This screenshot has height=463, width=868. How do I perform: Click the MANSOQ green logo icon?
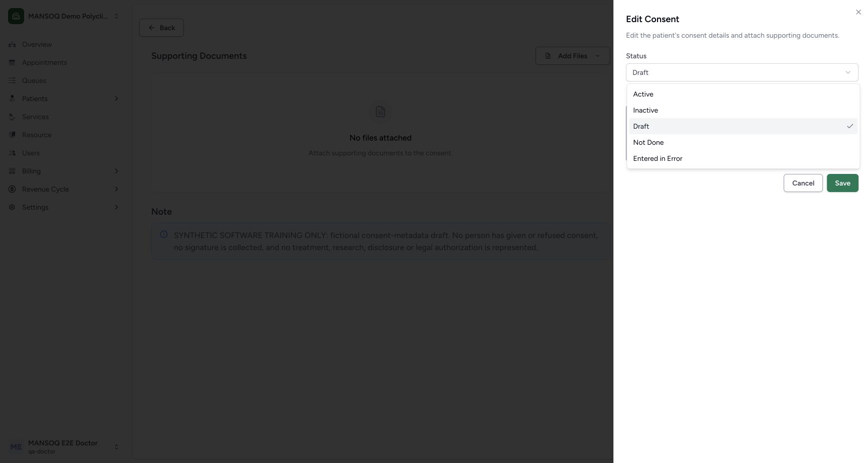coord(16,16)
